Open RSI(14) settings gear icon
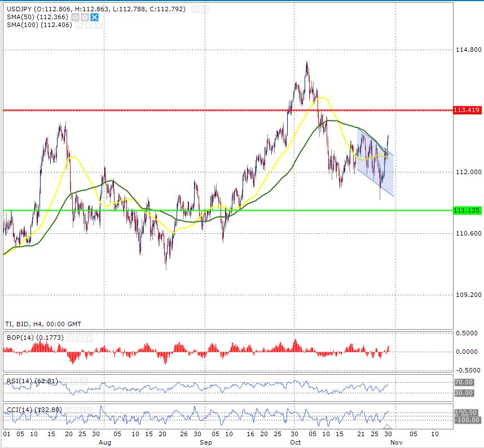Screen dimensions: 484x448 (x=73, y=381)
